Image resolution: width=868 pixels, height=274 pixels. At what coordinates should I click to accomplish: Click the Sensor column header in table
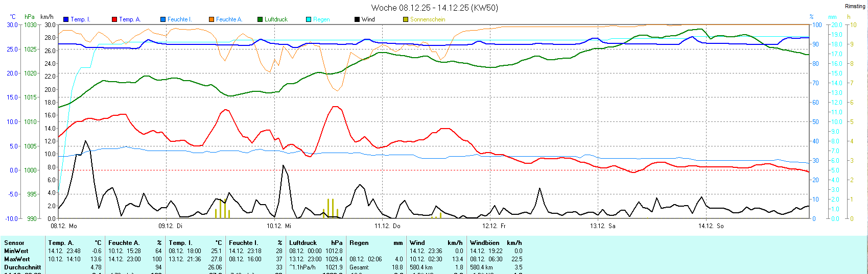coord(14,243)
